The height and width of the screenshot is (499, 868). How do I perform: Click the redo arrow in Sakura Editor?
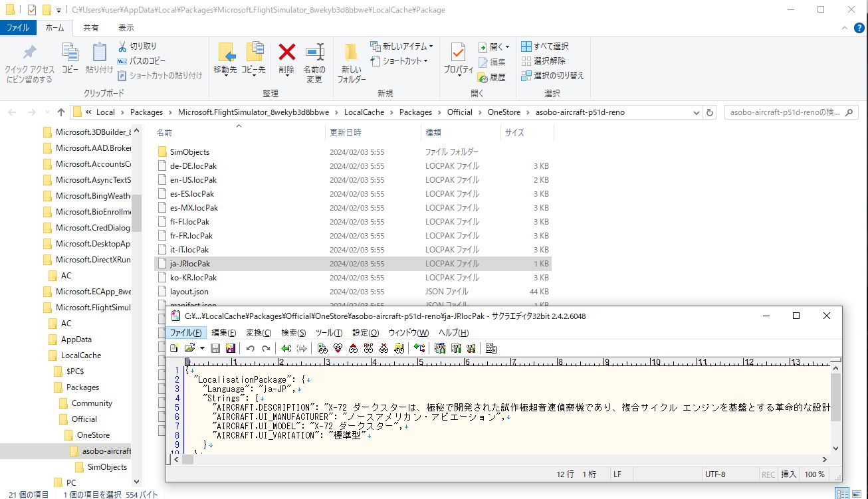[266, 348]
